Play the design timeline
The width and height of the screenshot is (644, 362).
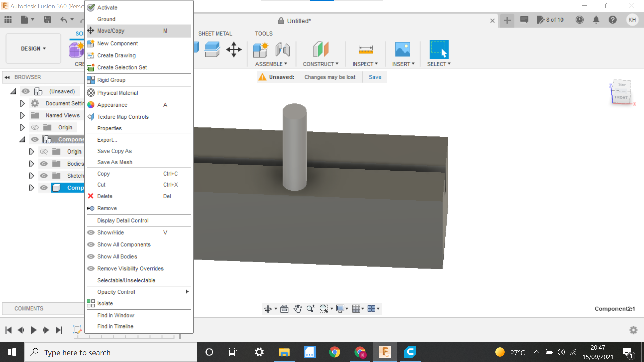pos(33,330)
